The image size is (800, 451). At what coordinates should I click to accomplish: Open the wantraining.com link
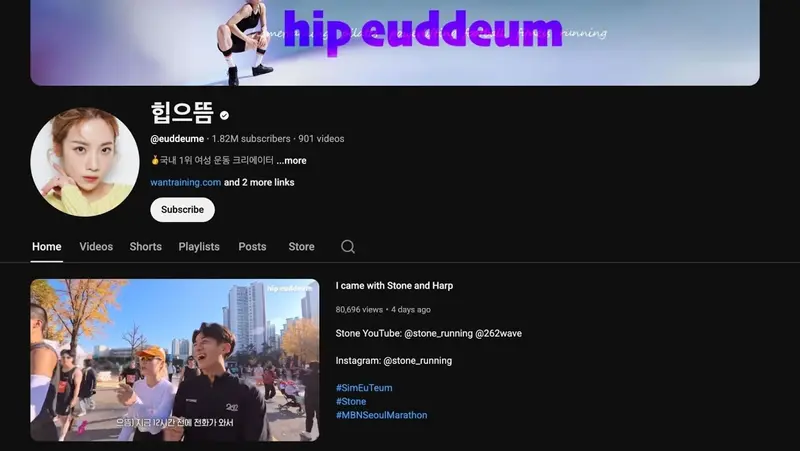pos(185,182)
